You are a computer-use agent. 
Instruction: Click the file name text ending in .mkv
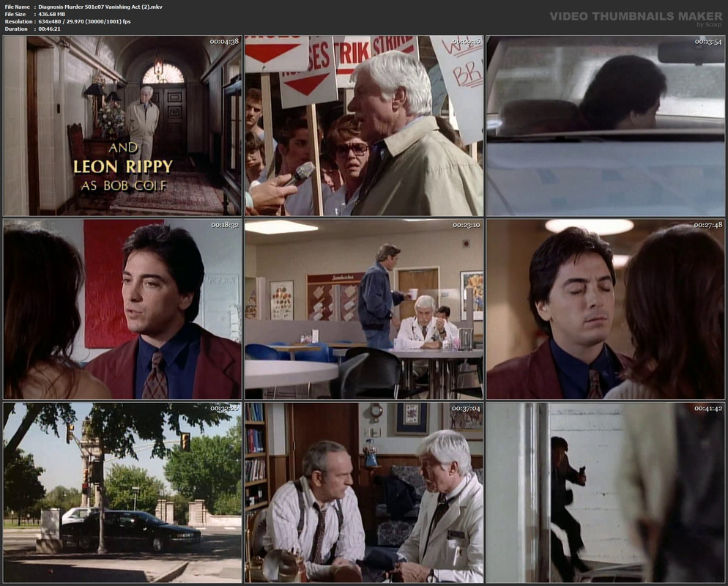pos(100,7)
